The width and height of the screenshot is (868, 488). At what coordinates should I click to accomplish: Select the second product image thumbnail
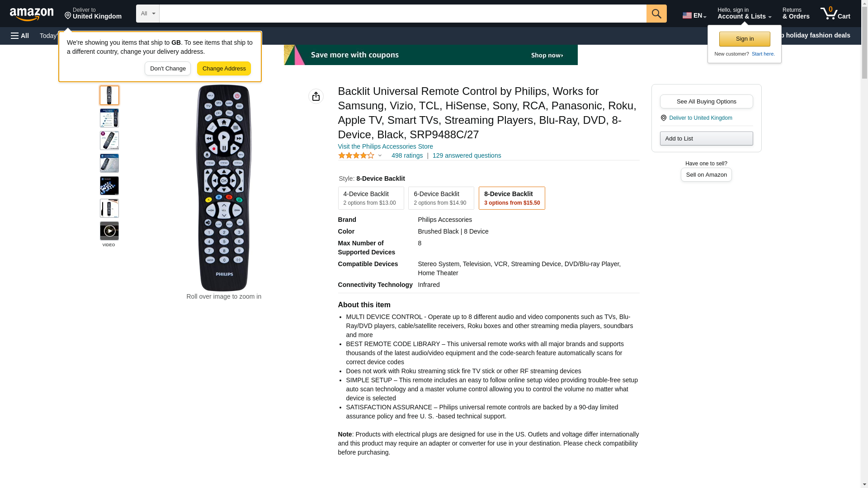[109, 118]
